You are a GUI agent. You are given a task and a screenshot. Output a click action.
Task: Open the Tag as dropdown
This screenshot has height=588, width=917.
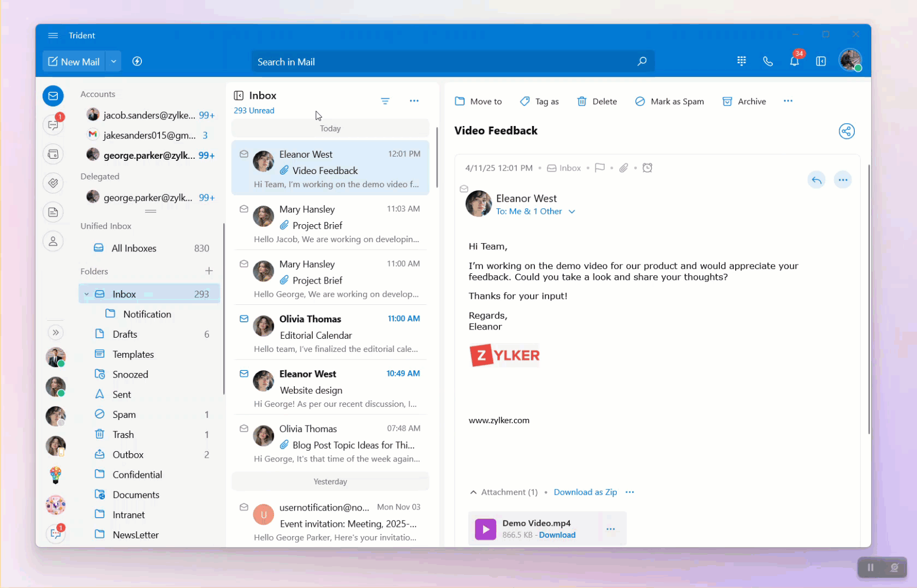pyautogui.click(x=539, y=101)
